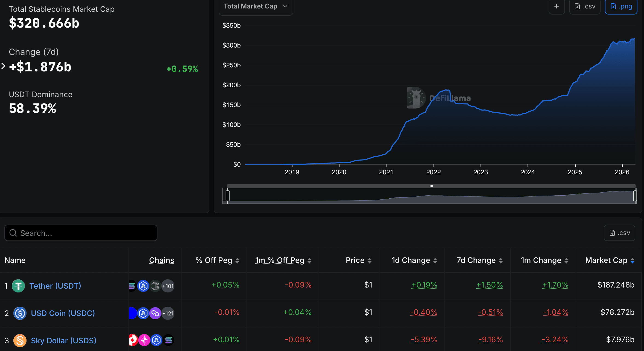Click the Chains column header

click(161, 260)
